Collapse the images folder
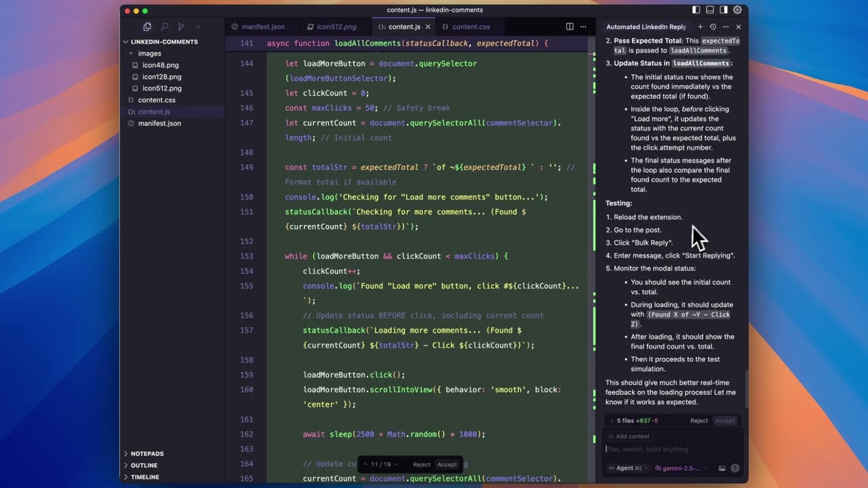Viewport: 868px width, 488px height. pos(149,54)
